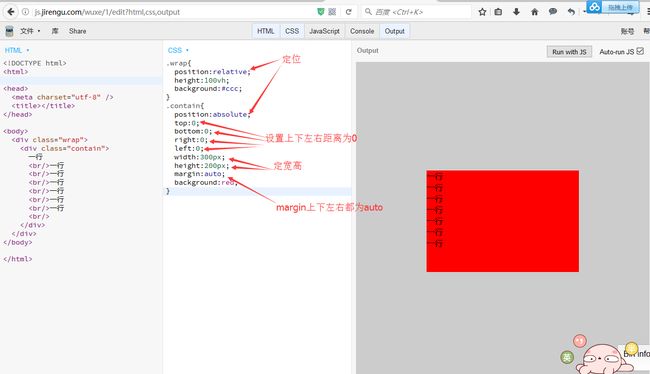Click the green 英 input-method bubble
The height and width of the screenshot is (374, 650).
(567, 357)
